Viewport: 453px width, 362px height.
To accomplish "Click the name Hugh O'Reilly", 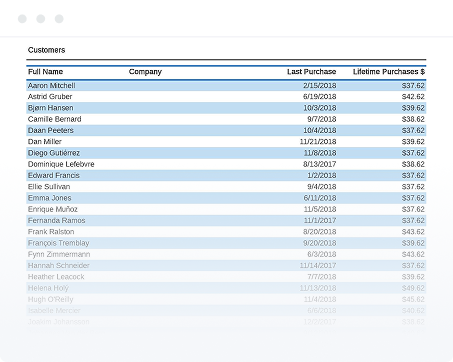I will 51,299.
